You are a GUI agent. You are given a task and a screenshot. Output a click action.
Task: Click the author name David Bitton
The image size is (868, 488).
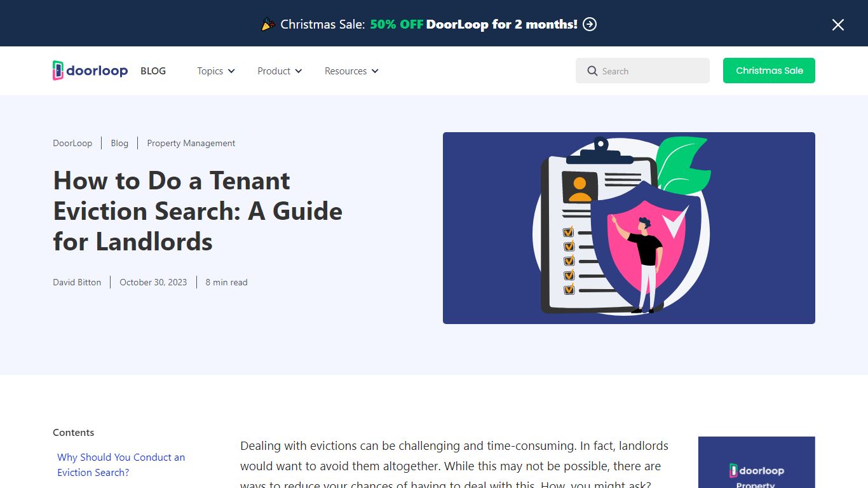pyautogui.click(x=77, y=282)
